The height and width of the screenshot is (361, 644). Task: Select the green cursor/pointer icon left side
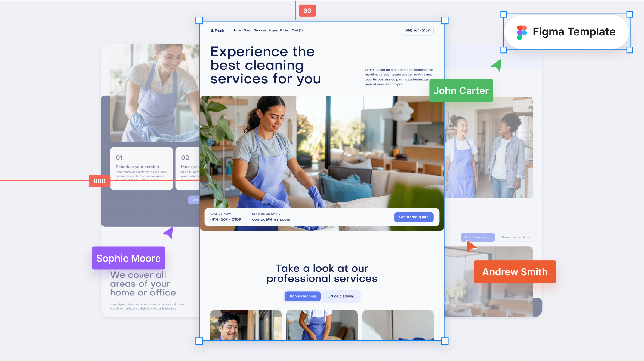[x=496, y=66]
